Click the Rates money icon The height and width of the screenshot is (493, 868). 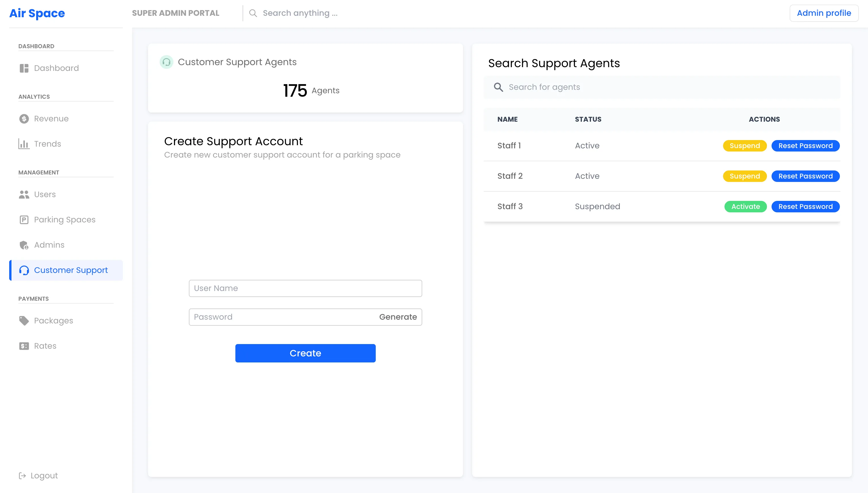[24, 346]
